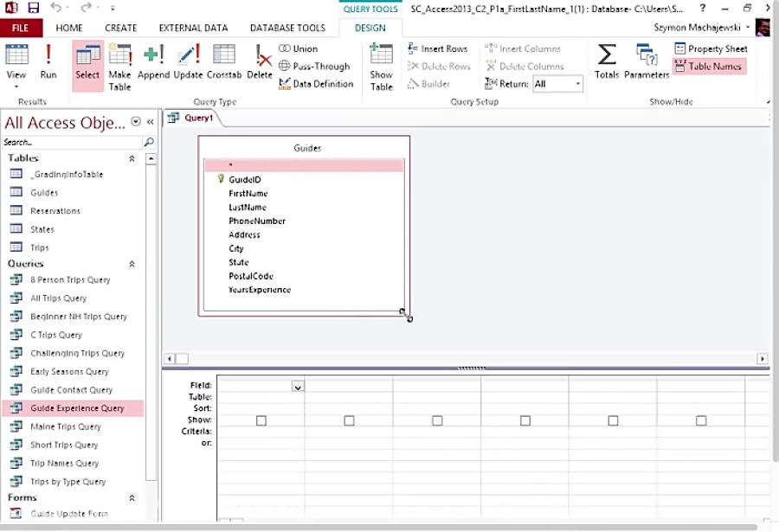Screen dimensions: 779x532
Task: Select the Make Table query type
Action: (119, 67)
